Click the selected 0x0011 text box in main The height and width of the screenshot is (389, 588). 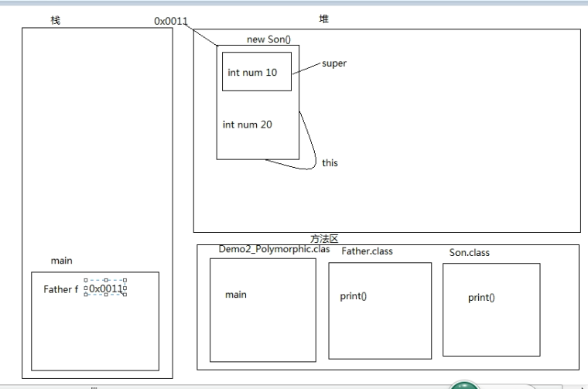105,288
